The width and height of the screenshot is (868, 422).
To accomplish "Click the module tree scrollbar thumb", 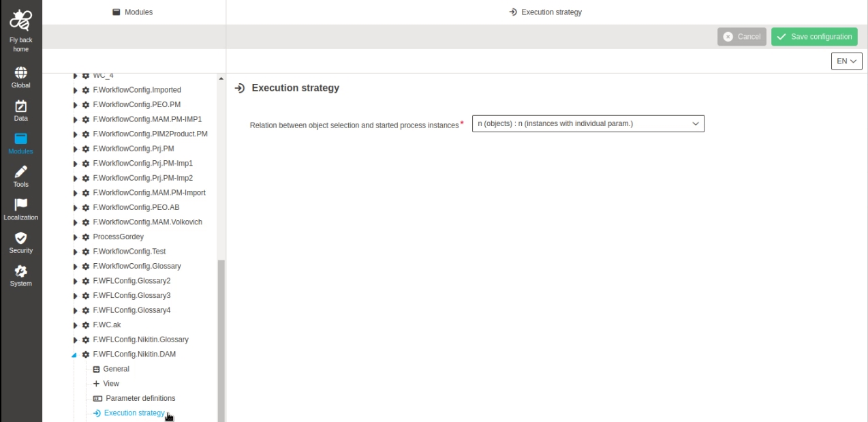I will (x=221, y=341).
